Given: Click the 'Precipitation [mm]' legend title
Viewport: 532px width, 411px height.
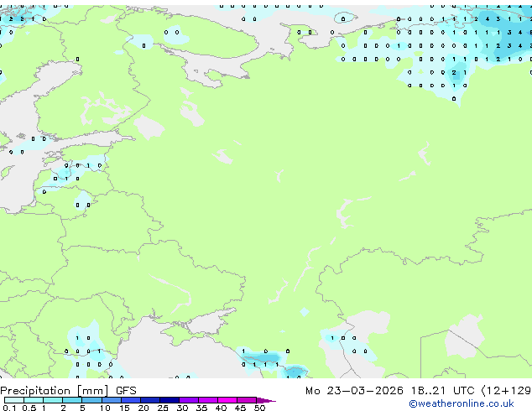Looking at the screenshot, I should (55, 391).
